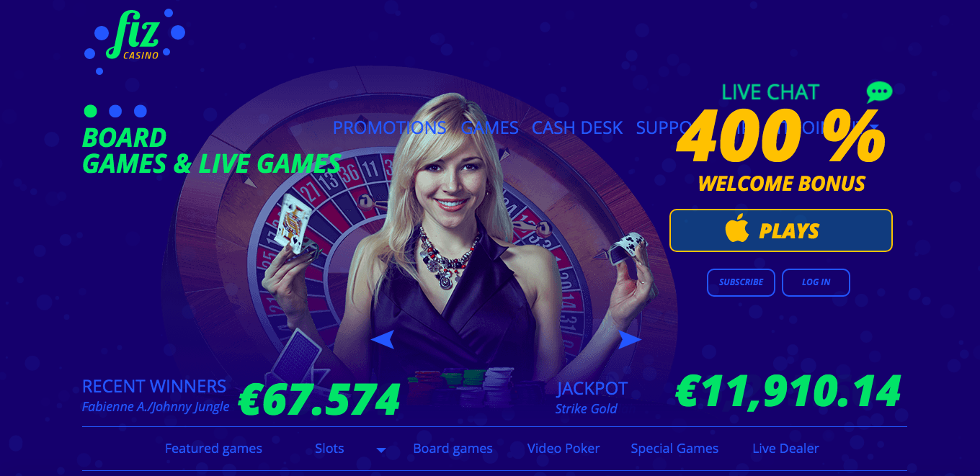Advance carousel with the right arrow
The width and height of the screenshot is (980, 476).
[630, 340]
